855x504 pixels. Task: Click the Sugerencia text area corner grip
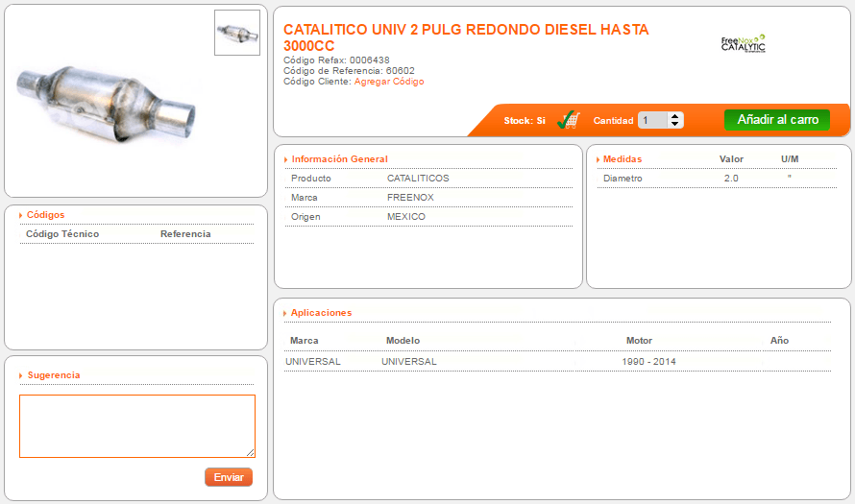[251, 453]
